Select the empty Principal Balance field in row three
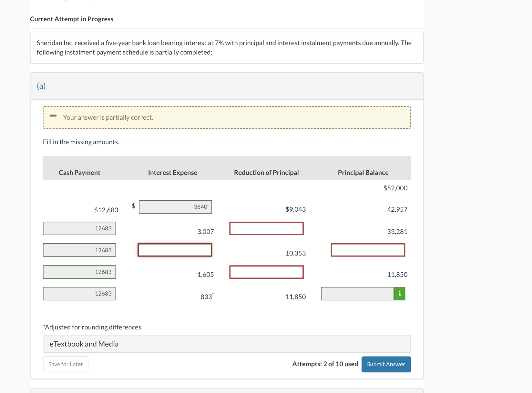The height and width of the screenshot is (393, 532). pos(368,250)
